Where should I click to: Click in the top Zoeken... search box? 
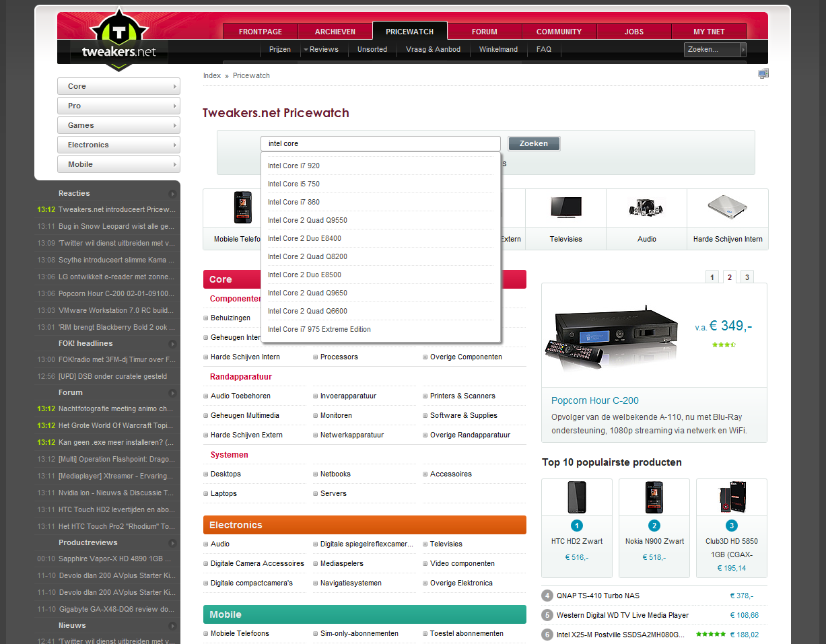[x=712, y=49]
